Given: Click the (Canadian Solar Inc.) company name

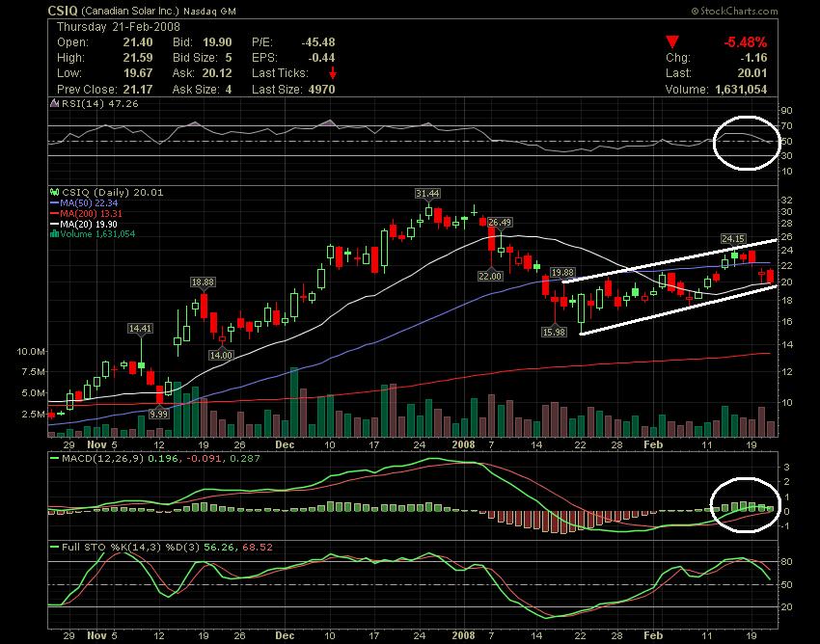Looking at the screenshot, I should coord(130,11).
